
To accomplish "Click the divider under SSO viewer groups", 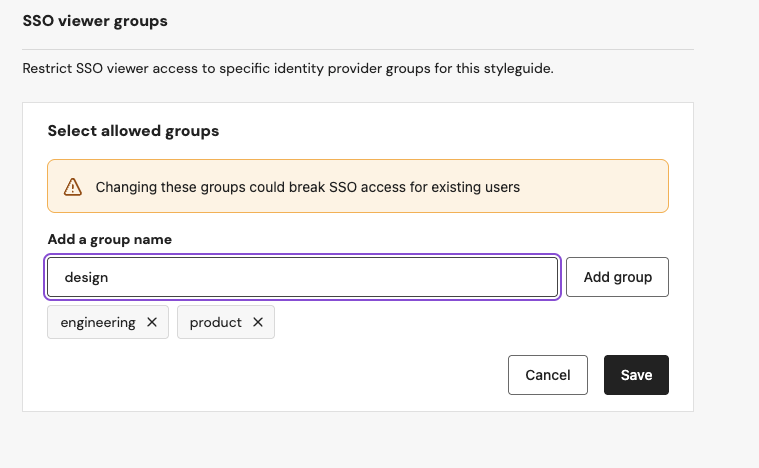I will pyautogui.click(x=358, y=49).
